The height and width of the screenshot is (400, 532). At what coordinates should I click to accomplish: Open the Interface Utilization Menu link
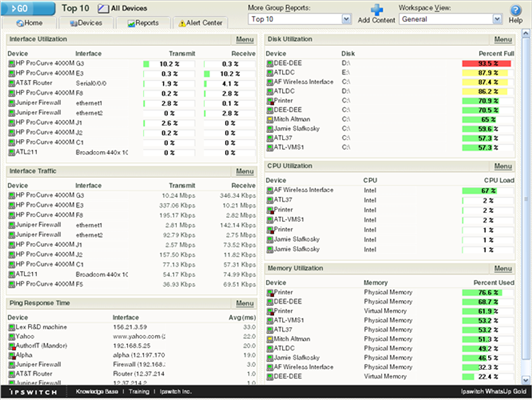245,40
